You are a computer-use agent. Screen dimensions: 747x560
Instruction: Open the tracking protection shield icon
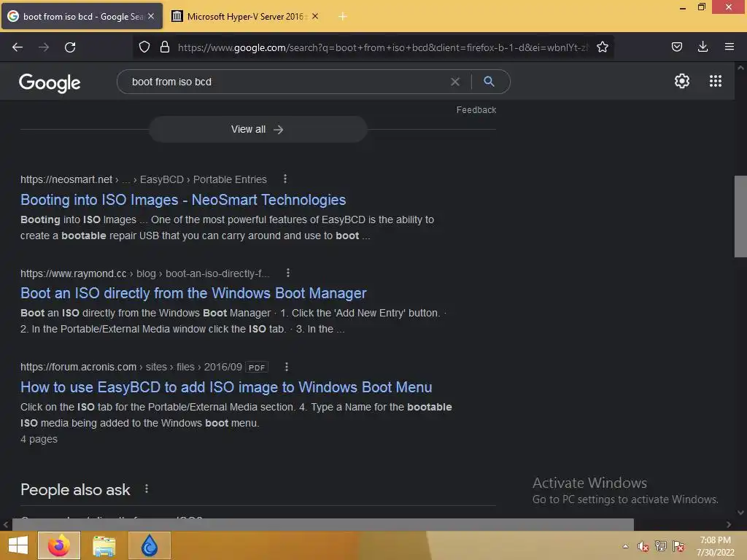(x=144, y=47)
